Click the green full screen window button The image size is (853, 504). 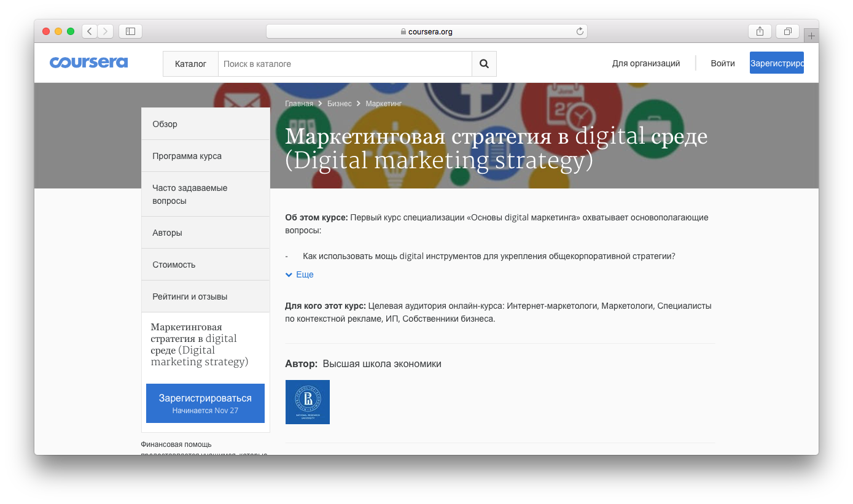[x=71, y=31]
